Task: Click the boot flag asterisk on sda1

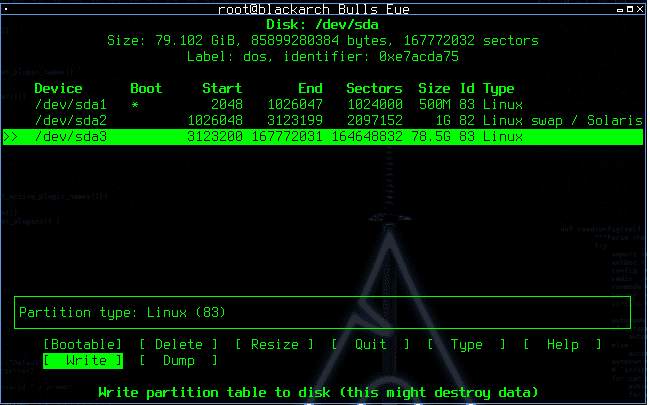Action: [x=135, y=104]
